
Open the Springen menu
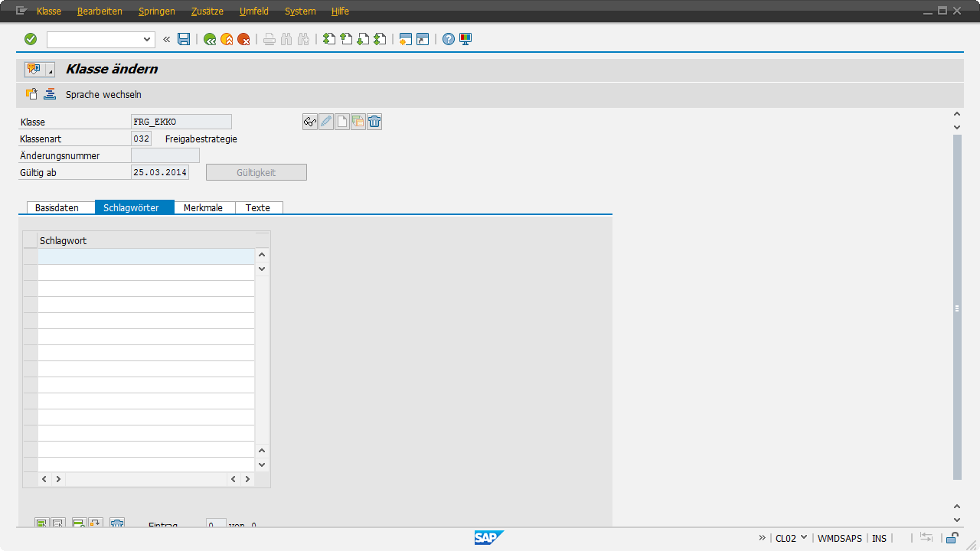tap(156, 11)
